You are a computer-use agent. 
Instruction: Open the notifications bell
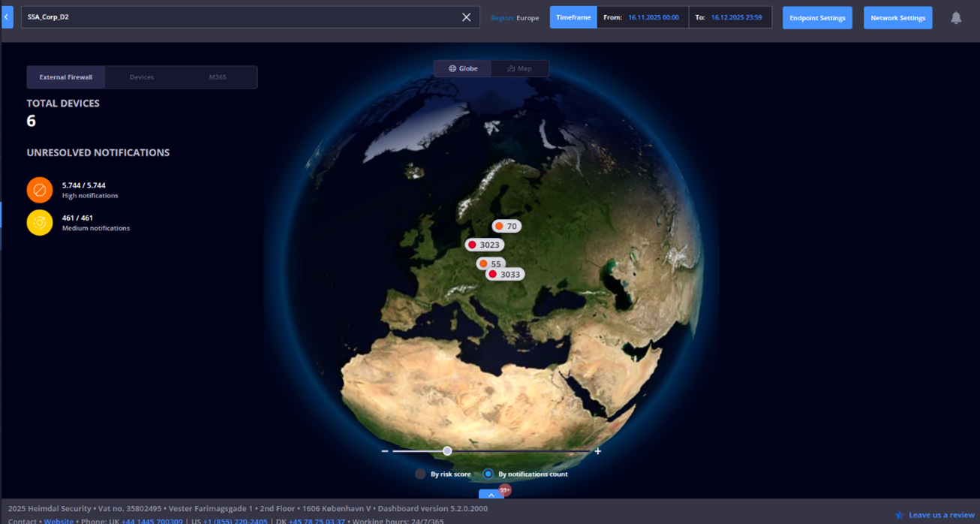pos(956,17)
